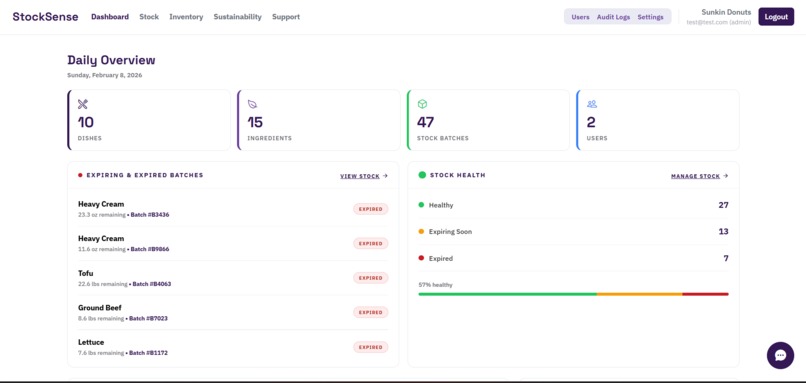Open the chat support bubble
The width and height of the screenshot is (806, 383).
click(x=780, y=355)
